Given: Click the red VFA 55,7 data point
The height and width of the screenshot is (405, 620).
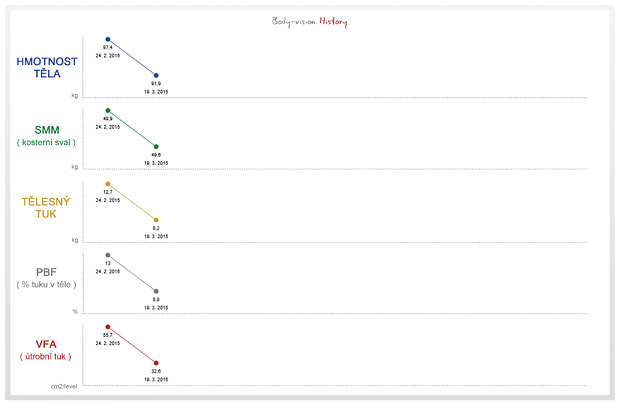Looking at the screenshot, I should 108,327.
